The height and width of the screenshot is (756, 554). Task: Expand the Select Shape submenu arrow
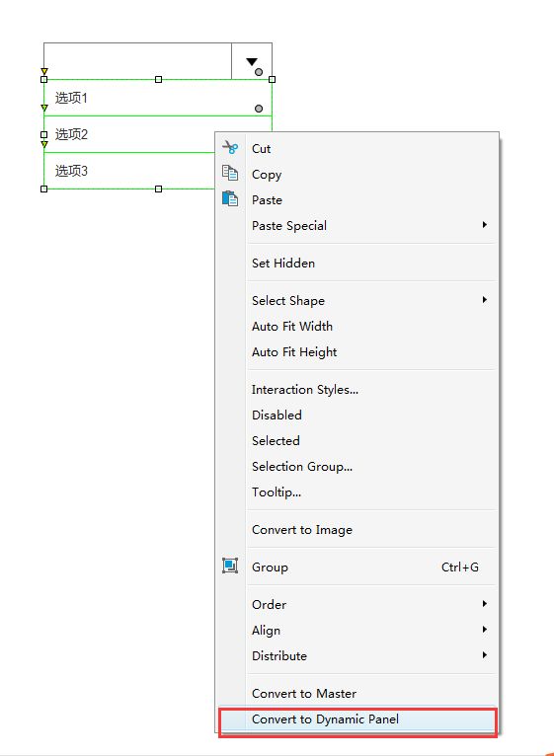[x=485, y=300]
